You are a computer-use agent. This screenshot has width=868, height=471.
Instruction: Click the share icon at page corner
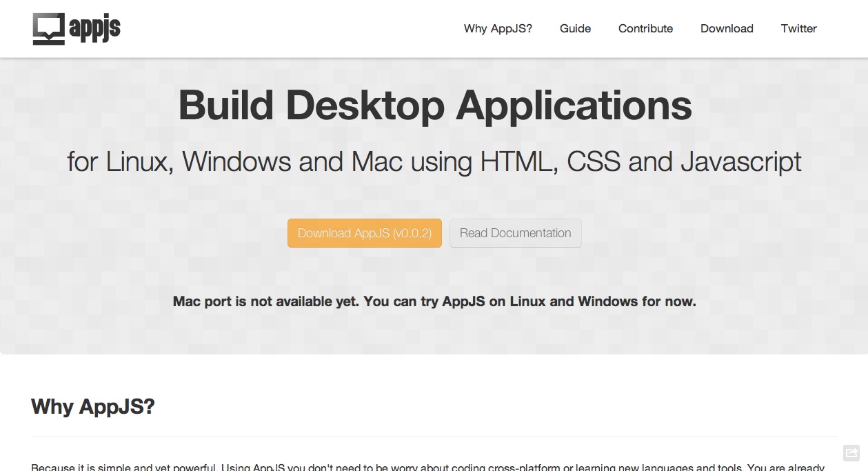click(x=851, y=452)
